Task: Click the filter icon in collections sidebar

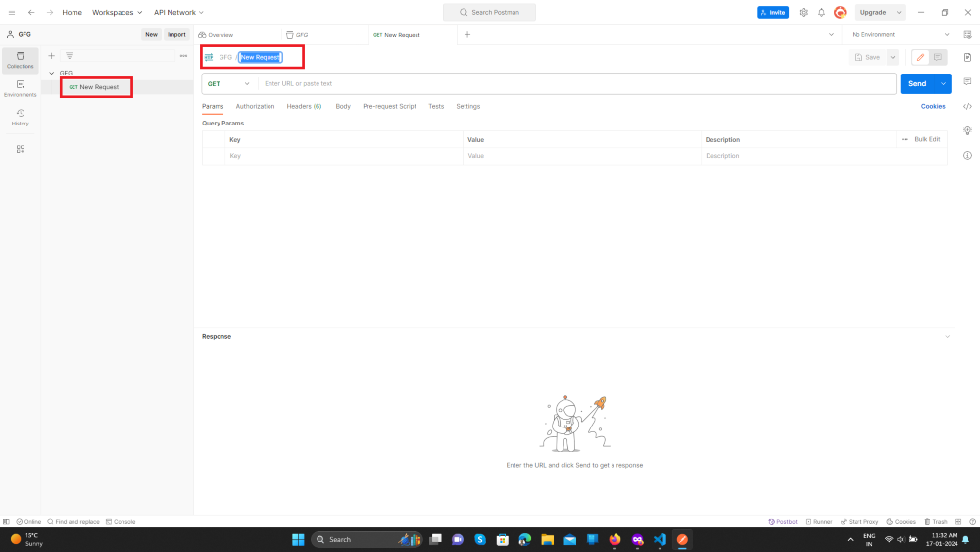Action: [70, 56]
